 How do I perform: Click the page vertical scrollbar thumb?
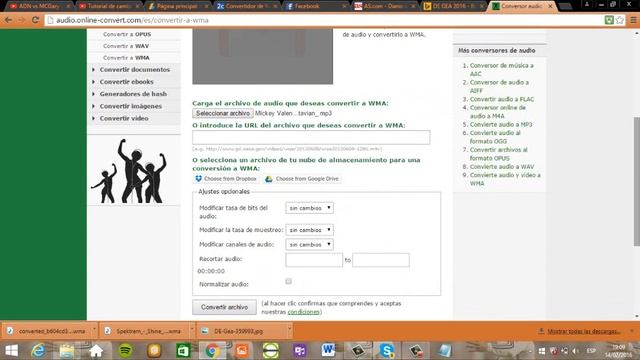click(636, 182)
